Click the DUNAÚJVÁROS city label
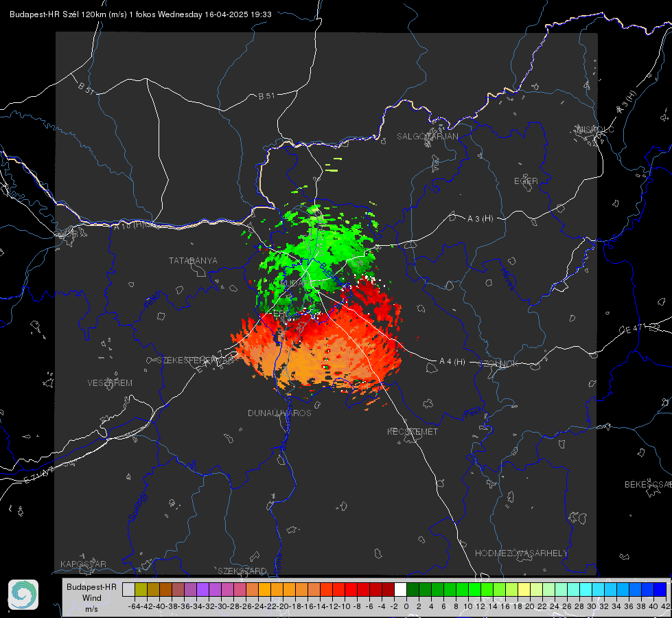Viewport: 672px width, 618px height. click(x=279, y=413)
